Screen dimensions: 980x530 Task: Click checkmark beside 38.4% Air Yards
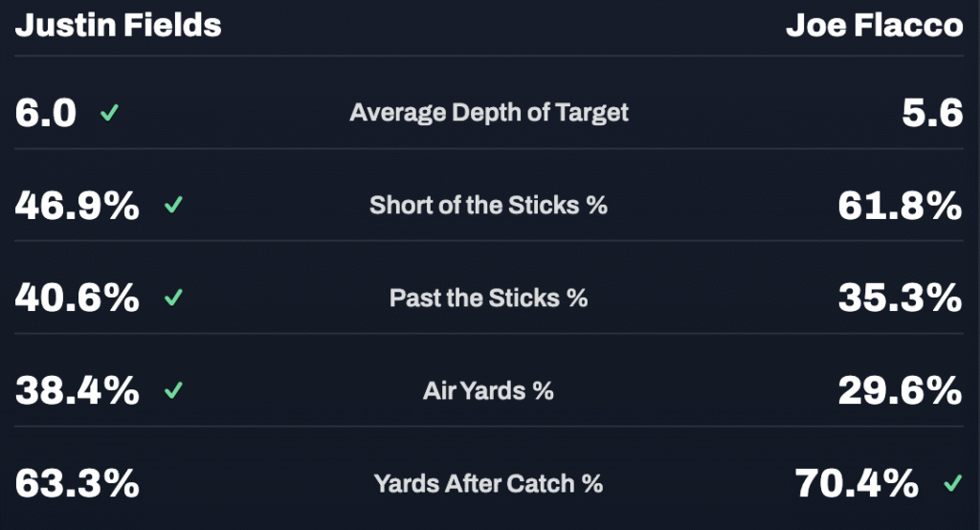[x=173, y=391]
